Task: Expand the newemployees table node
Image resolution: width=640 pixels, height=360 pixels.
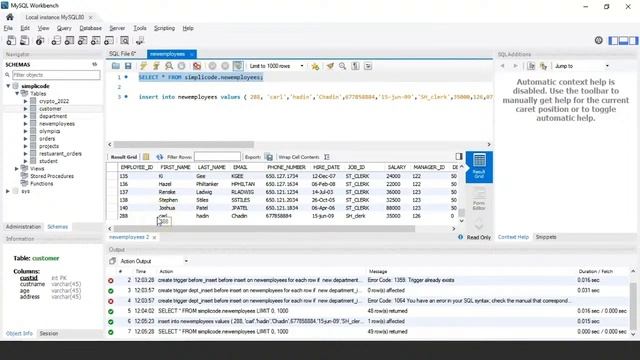Action: [x=25, y=124]
